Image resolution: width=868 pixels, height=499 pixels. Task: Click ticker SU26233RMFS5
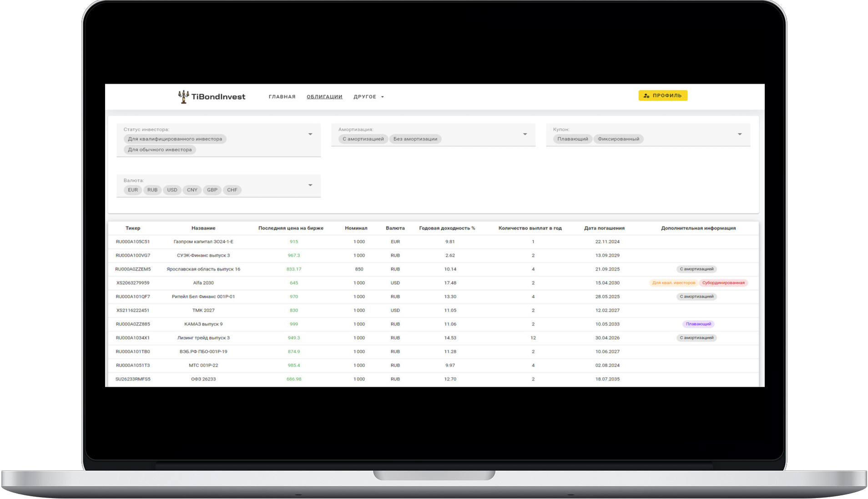(133, 379)
